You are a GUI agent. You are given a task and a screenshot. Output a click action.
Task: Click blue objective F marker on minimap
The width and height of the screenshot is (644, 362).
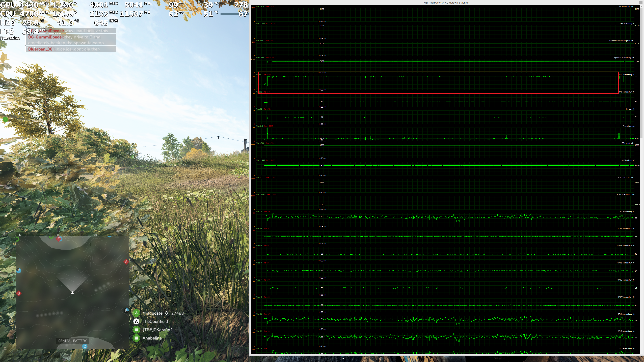coord(18,270)
